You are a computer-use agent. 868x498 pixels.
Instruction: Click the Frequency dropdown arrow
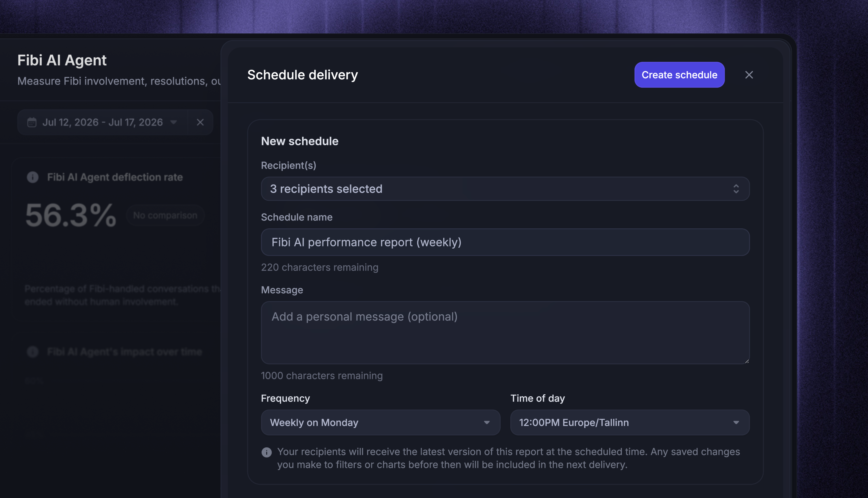coord(487,423)
